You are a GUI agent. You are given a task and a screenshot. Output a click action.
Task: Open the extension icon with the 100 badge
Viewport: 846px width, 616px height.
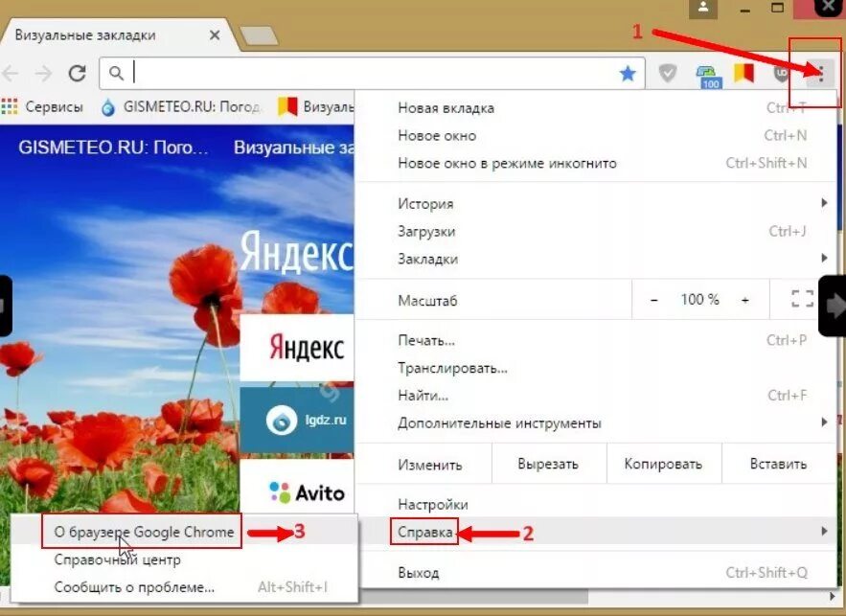[x=707, y=76]
